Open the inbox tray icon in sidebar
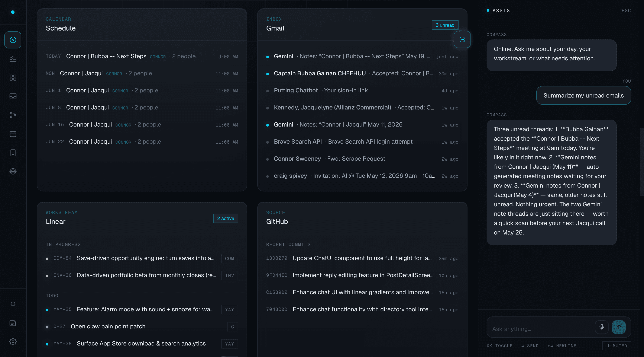The height and width of the screenshot is (357, 644). point(13,96)
